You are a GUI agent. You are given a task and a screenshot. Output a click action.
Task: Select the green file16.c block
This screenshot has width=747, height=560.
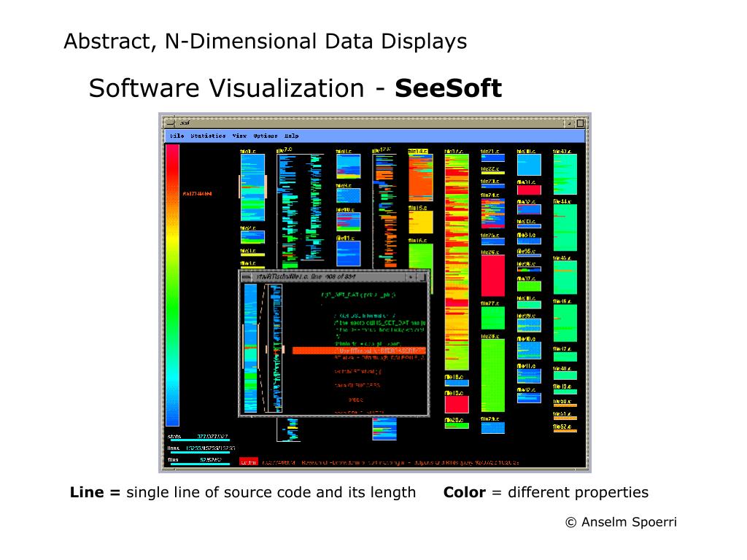click(421, 257)
